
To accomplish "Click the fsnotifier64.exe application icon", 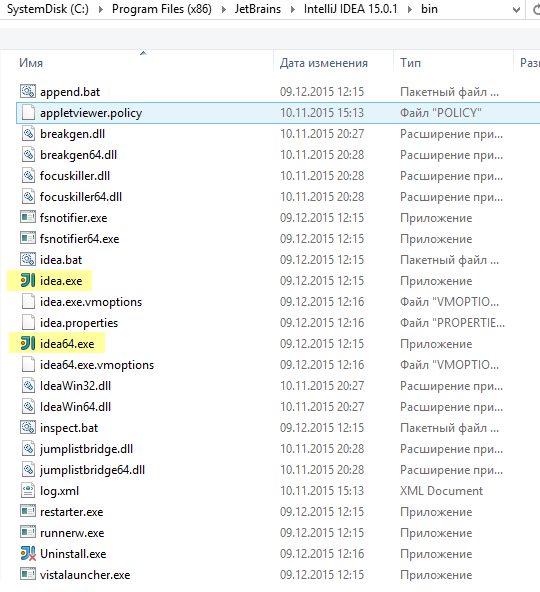I will pyautogui.click(x=28, y=239).
